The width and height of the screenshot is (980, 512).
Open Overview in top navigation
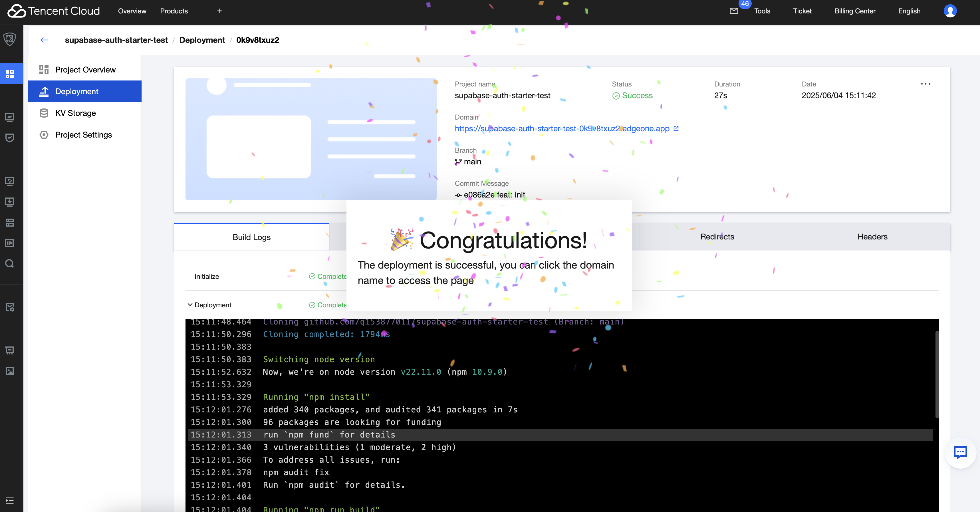(x=132, y=11)
